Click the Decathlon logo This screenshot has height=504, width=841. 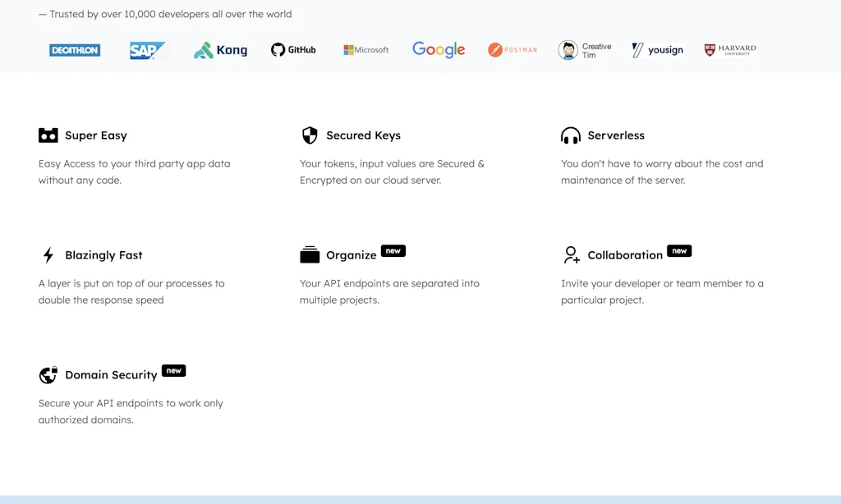[75, 49]
